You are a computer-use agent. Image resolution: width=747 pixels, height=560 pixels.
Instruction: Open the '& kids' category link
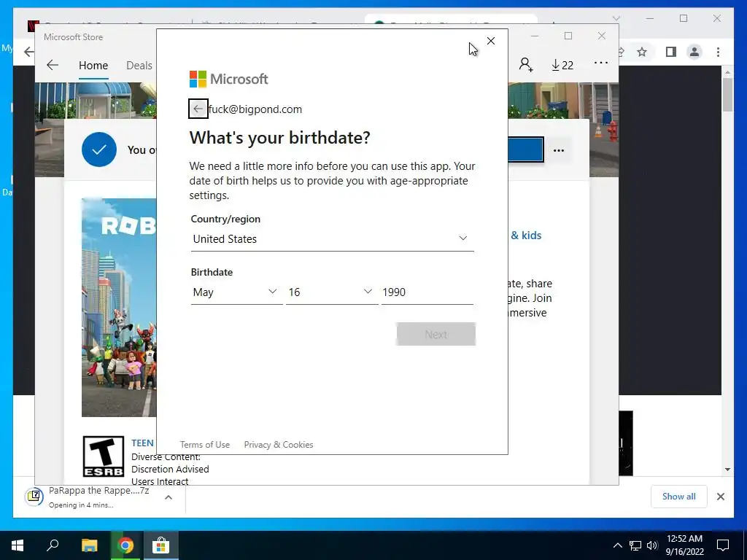click(526, 236)
